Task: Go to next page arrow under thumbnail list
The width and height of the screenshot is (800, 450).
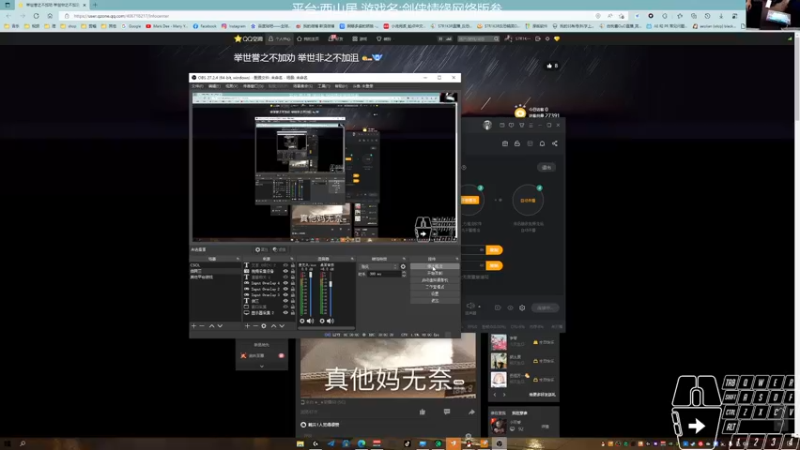Action: point(504,395)
